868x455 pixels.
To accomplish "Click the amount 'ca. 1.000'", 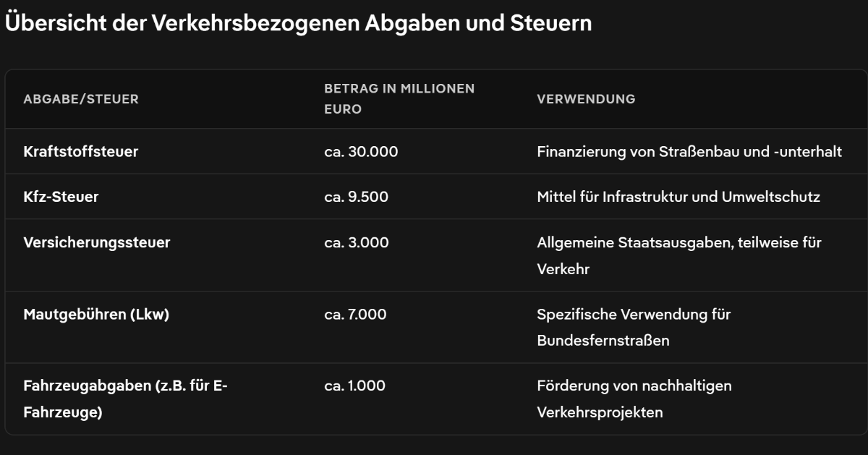I will tap(354, 386).
